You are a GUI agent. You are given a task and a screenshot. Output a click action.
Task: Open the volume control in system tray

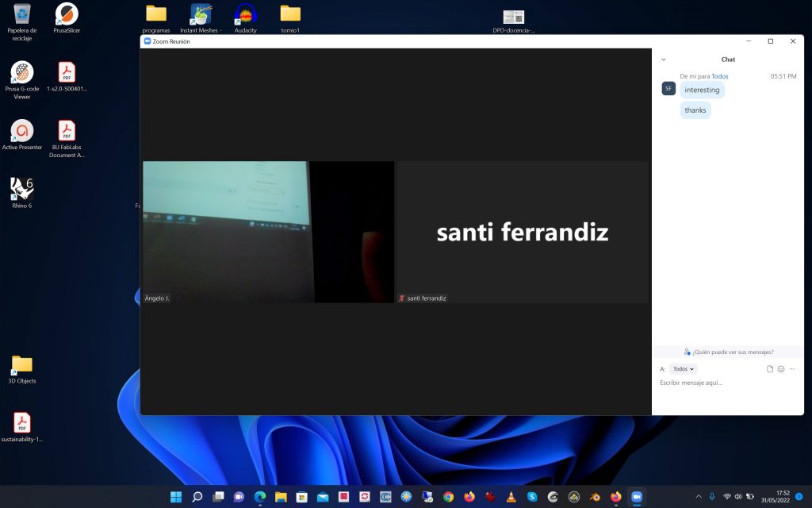[x=738, y=497]
